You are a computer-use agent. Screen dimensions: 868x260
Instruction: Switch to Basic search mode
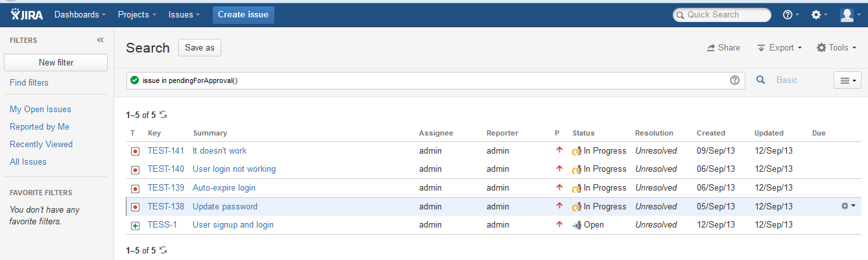787,80
